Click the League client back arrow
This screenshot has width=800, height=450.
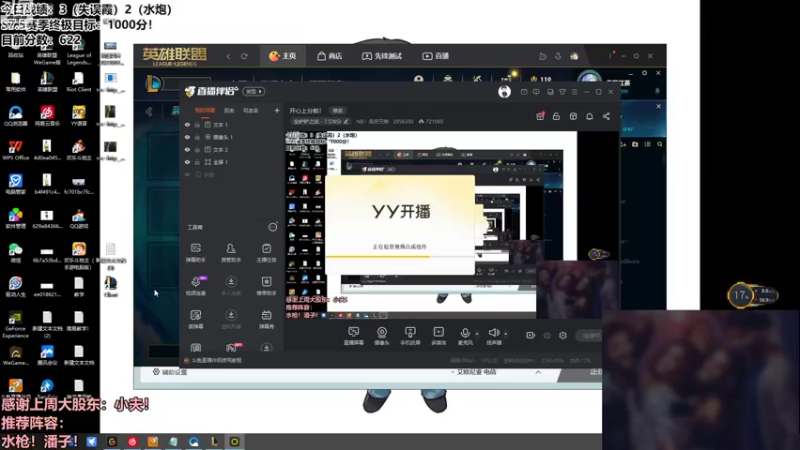tap(149, 112)
